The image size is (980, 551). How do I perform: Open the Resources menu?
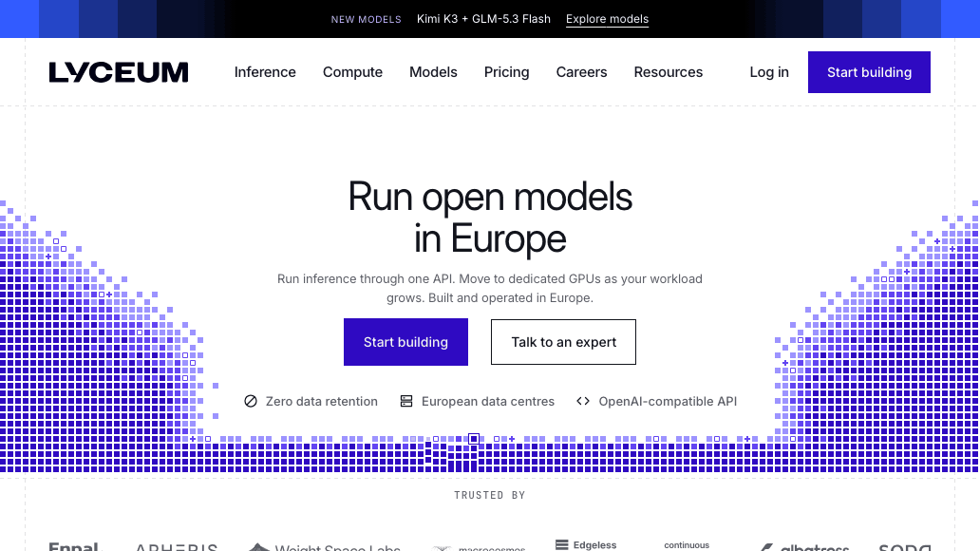click(669, 72)
